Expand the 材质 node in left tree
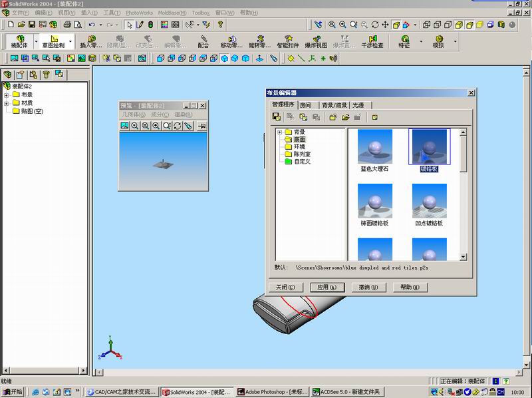Screen dimensions: 532x398 click(x=6, y=103)
